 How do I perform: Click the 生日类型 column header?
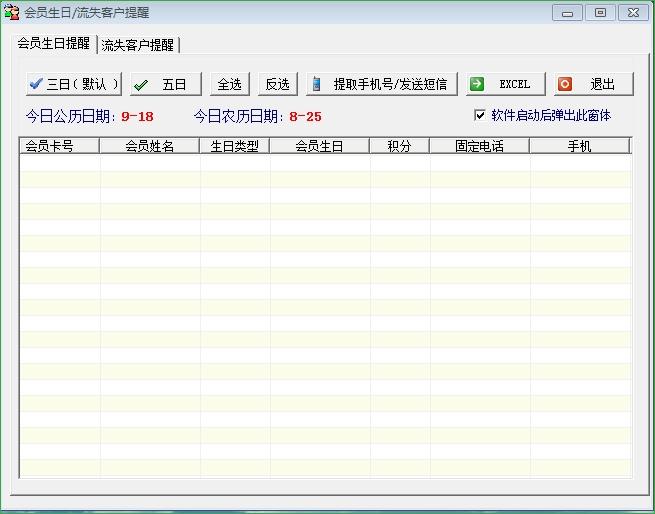235,146
